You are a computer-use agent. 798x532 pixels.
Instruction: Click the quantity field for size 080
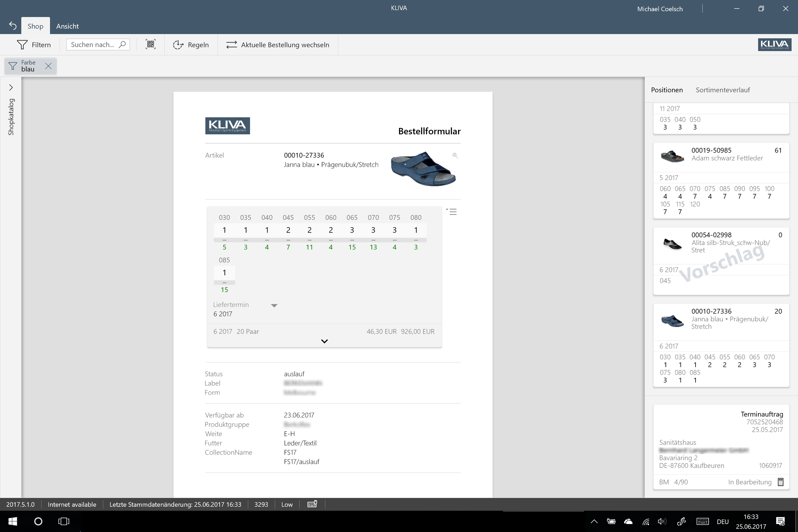416,230
